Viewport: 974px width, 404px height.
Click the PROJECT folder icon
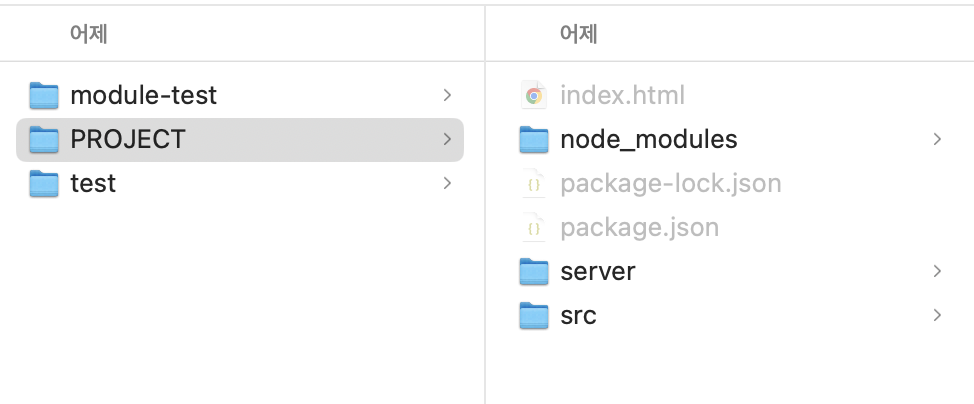(x=43, y=139)
